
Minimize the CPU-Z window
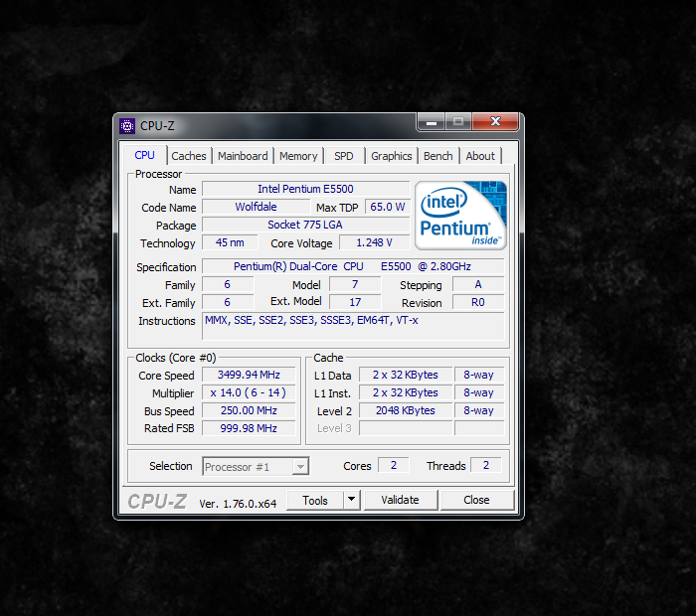(431, 123)
